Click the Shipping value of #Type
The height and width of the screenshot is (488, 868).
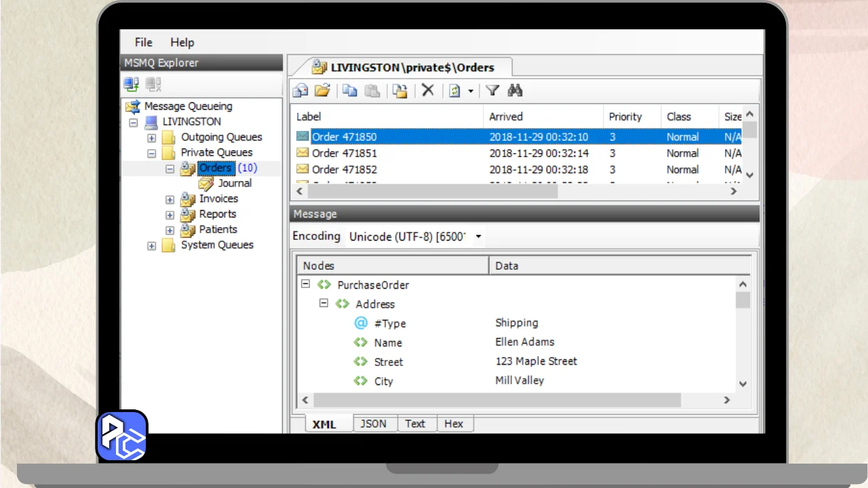point(517,323)
